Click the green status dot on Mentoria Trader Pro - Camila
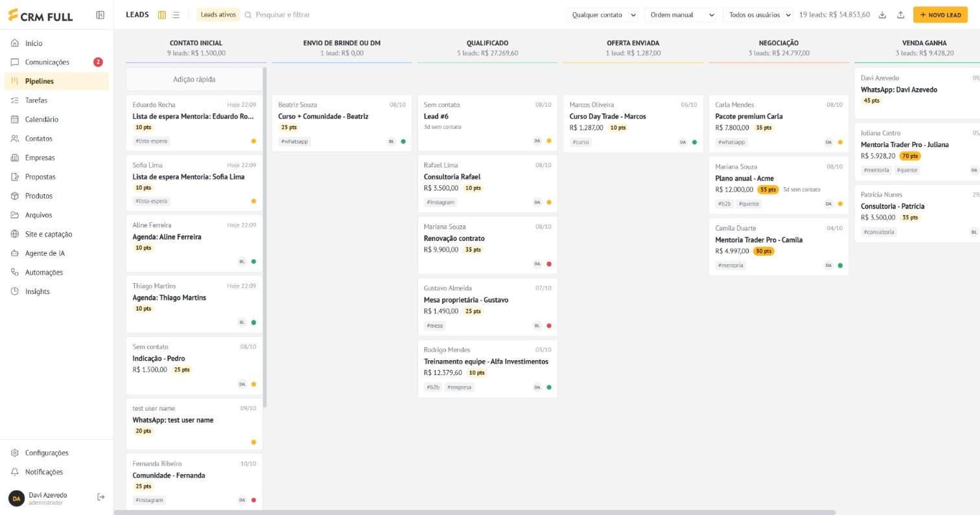This screenshot has height=515, width=980. [841, 266]
